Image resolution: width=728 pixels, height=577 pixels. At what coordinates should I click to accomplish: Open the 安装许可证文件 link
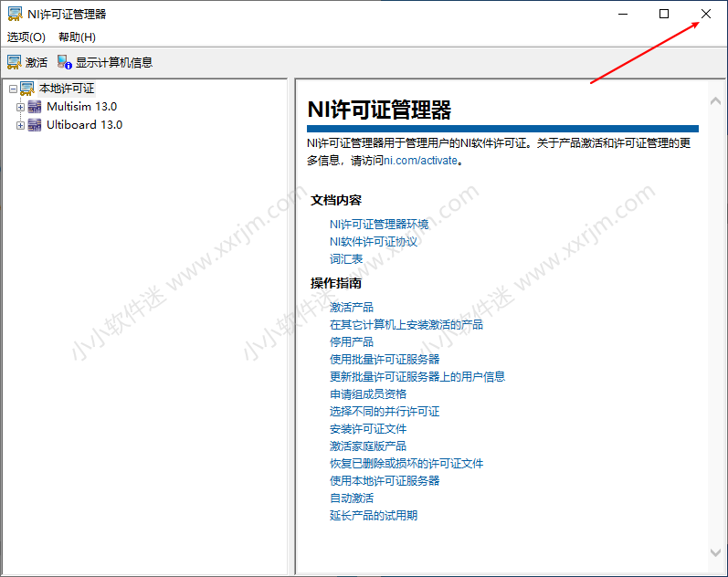tap(368, 429)
